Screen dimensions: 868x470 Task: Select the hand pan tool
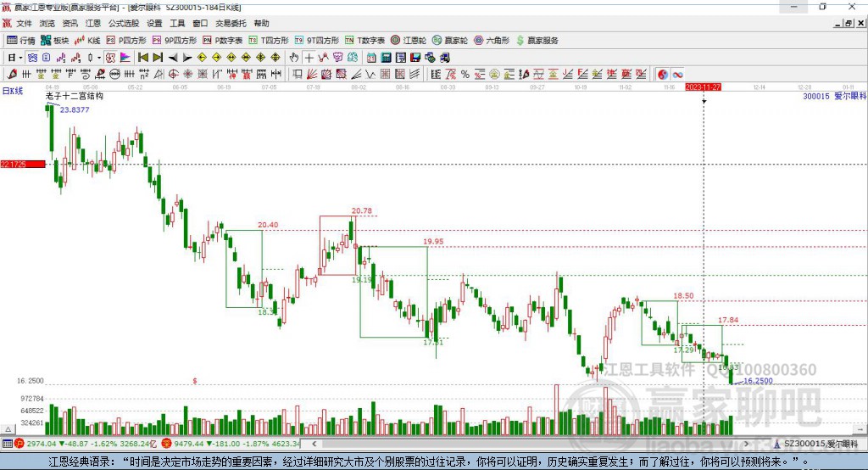(x=294, y=58)
